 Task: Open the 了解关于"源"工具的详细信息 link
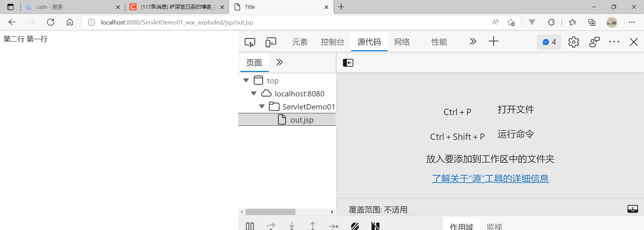(x=490, y=179)
